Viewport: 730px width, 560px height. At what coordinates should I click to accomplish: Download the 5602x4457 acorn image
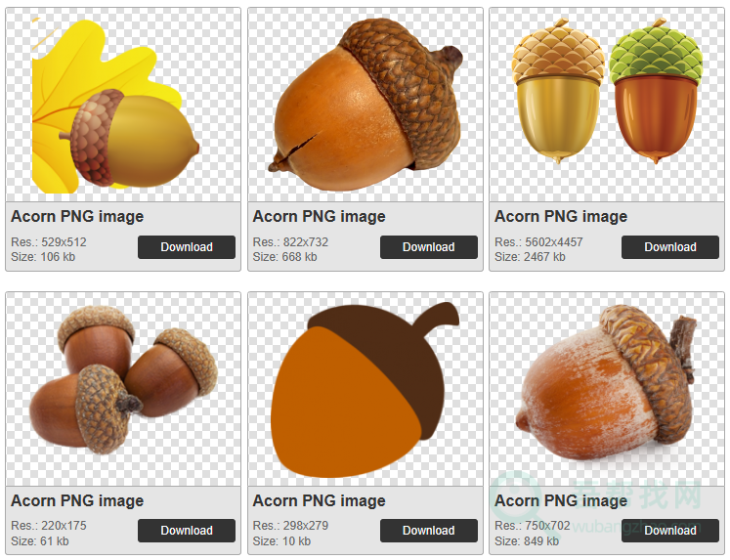669,247
